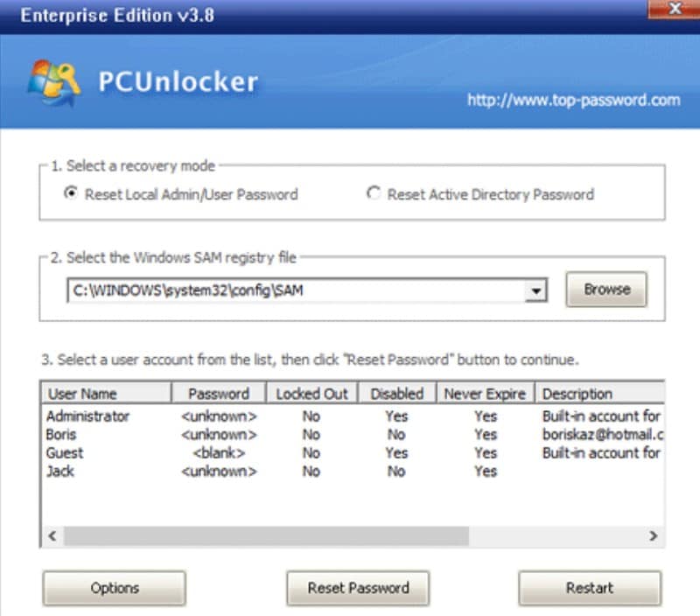Select Reset Active Directory Password mode
700x616 pixels.
tap(374, 194)
